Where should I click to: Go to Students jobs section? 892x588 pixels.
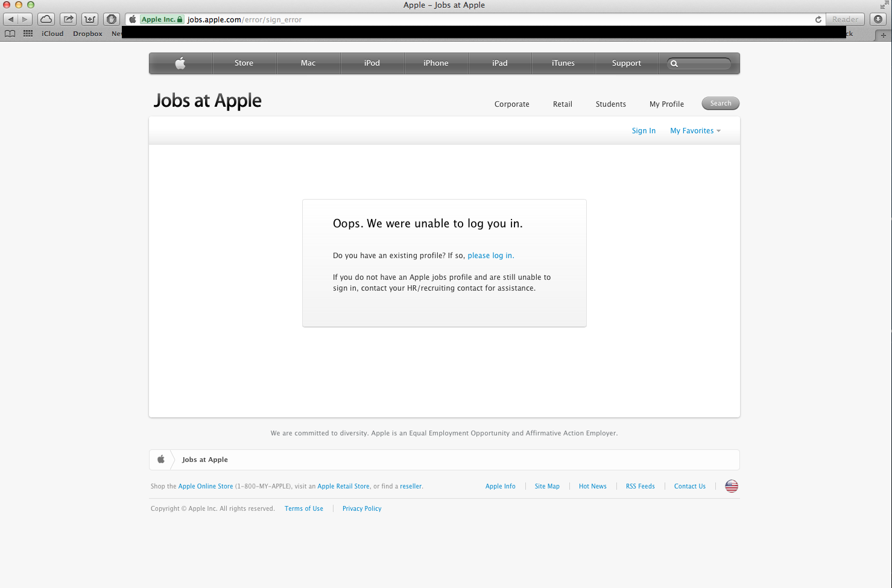point(611,104)
